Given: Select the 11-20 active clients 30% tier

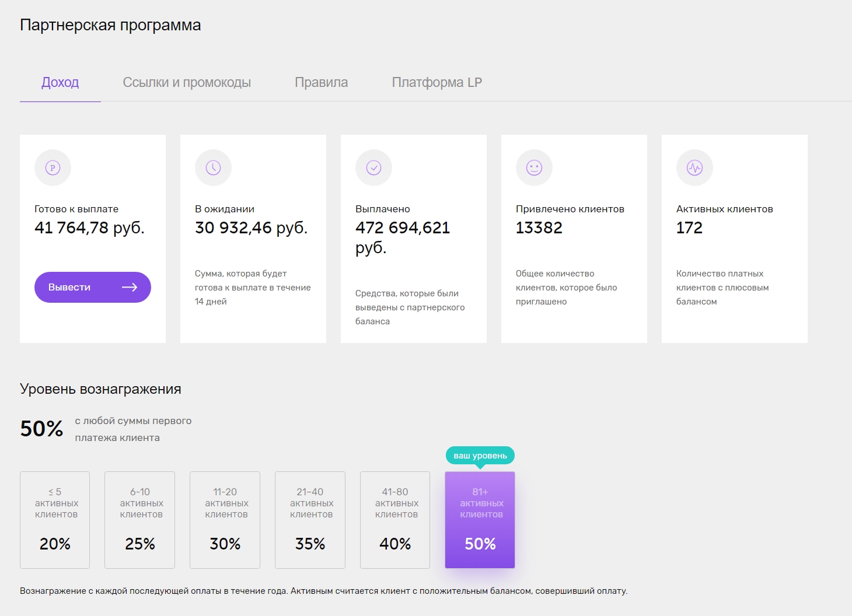Looking at the screenshot, I should click(x=225, y=520).
